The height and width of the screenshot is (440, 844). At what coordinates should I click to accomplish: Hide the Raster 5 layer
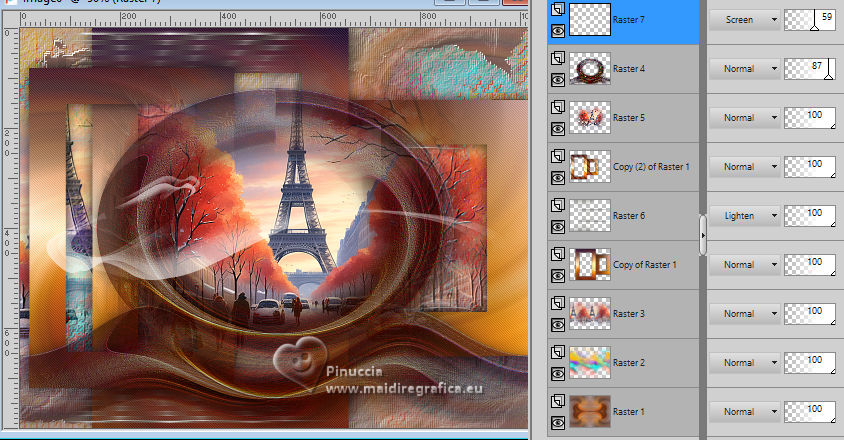point(558,129)
